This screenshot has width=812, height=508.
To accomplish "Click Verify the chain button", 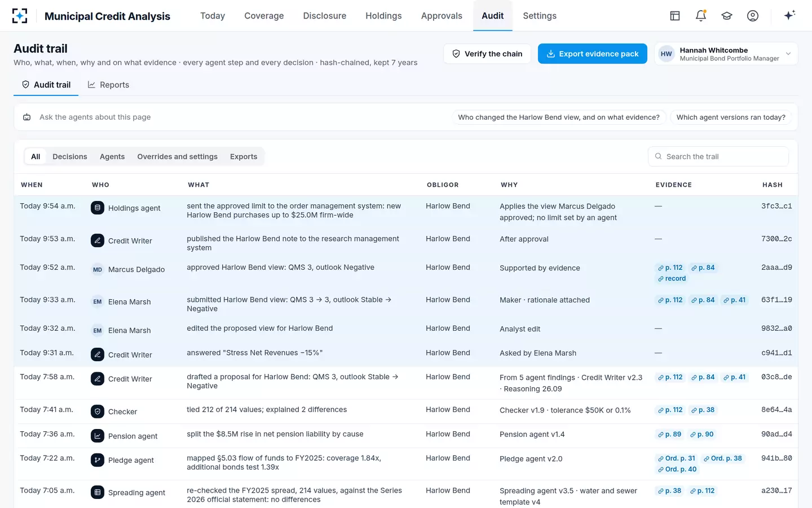I will [x=487, y=54].
